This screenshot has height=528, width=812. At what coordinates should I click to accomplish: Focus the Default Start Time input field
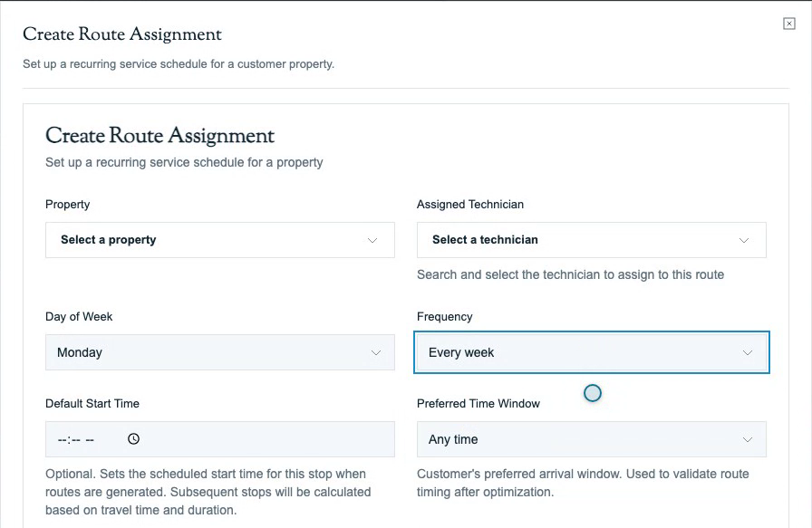(x=220, y=439)
